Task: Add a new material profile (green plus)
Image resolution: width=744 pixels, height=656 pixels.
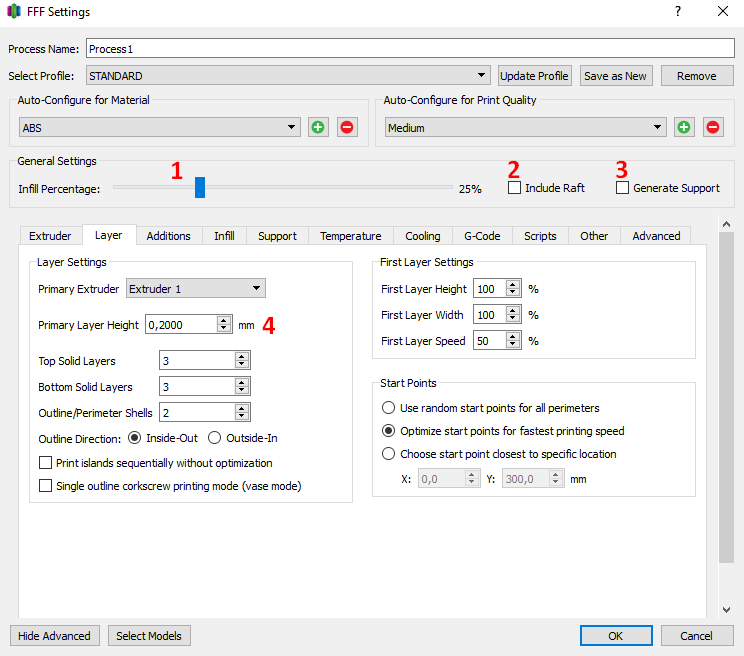Action: click(318, 127)
